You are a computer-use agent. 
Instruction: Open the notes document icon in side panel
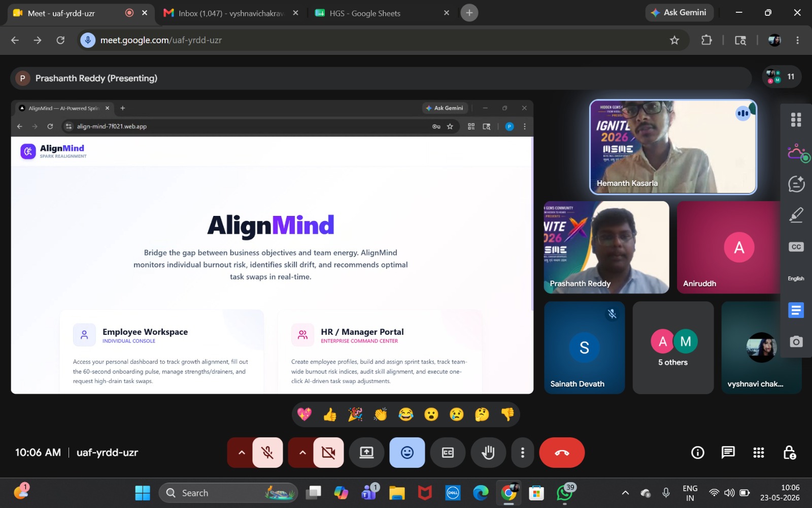[x=796, y=310]
